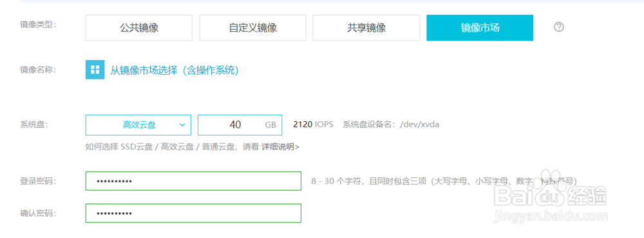The image size is (644, 238).
Task: Select the 镜像市场 image type tab
Action: [480, 28]
